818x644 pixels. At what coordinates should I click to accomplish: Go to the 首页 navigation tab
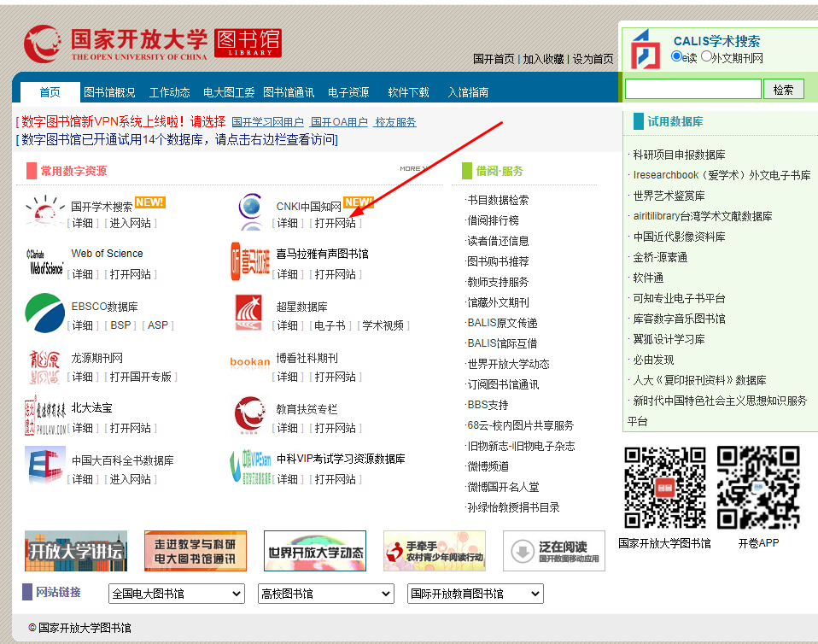click(50, 92)
